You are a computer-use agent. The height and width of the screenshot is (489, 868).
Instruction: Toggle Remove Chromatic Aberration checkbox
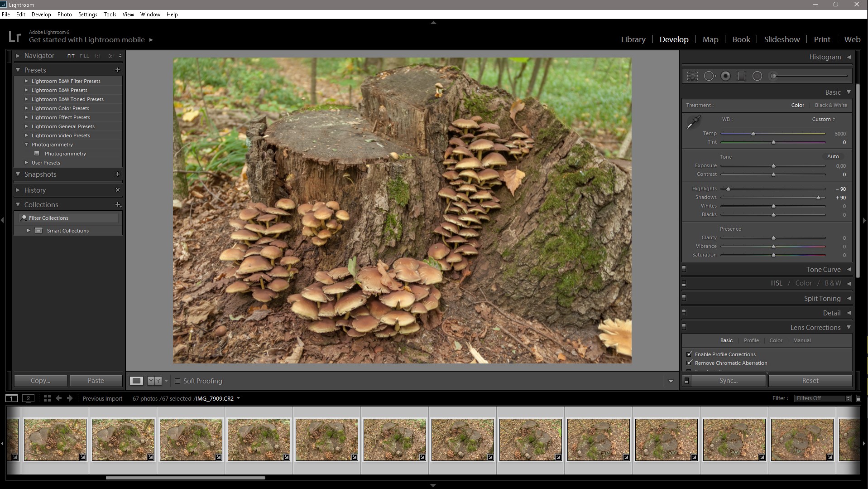pyautogui.click(x=690, y=363)
